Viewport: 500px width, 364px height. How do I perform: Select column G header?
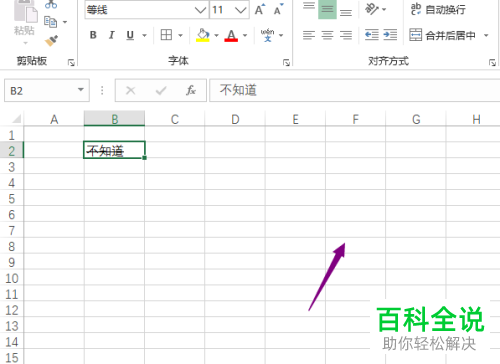click(416, 119)
